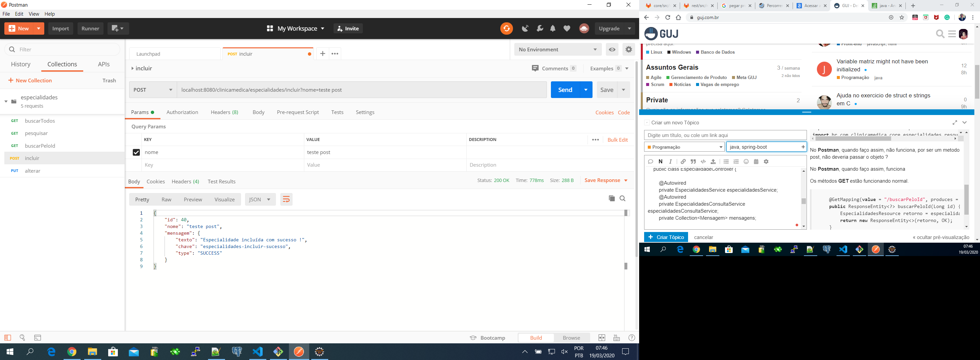Open the Edit menu in Postman

pyautogui.click(x=19, y=14)
